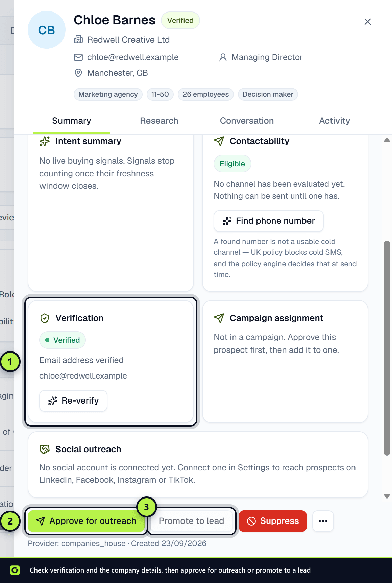Close the Chloe Barnes prospect panel

point(368,22)
